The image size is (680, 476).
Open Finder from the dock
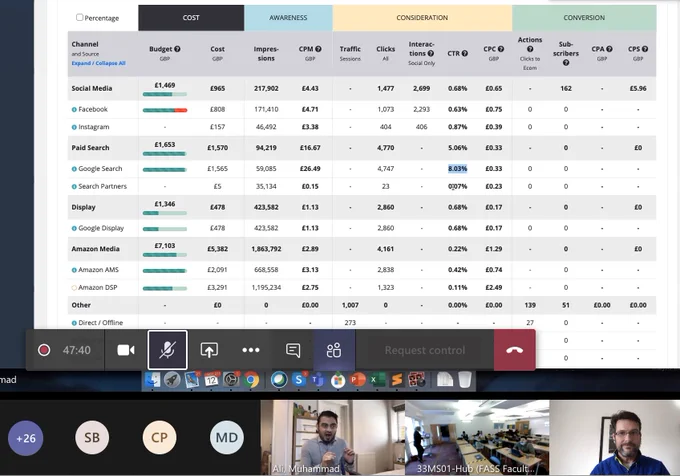(x=153, y=380)
